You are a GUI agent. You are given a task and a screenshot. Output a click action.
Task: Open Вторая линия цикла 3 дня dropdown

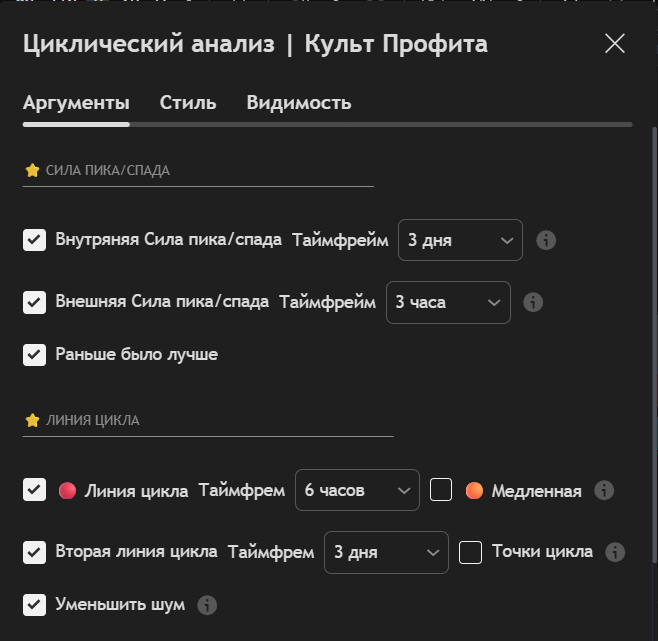pos(386,552)
